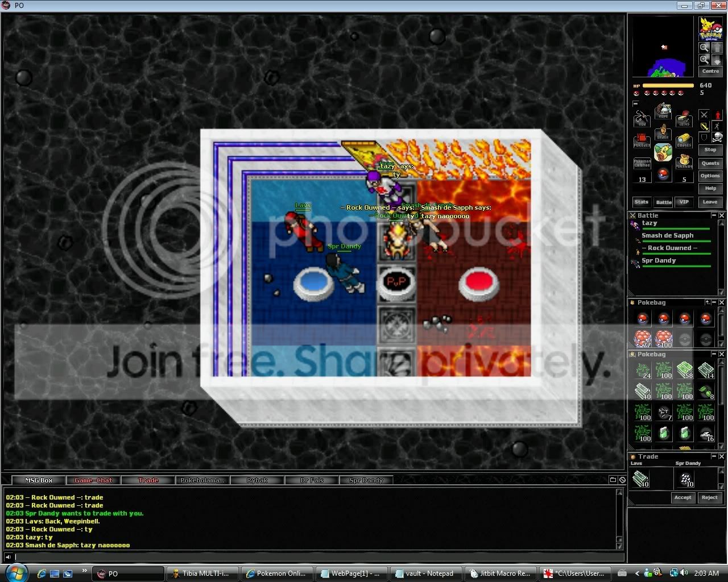Click the Leave button
Image resolution: width=728 pixels, height=582 pixels.
pos(710,202)
